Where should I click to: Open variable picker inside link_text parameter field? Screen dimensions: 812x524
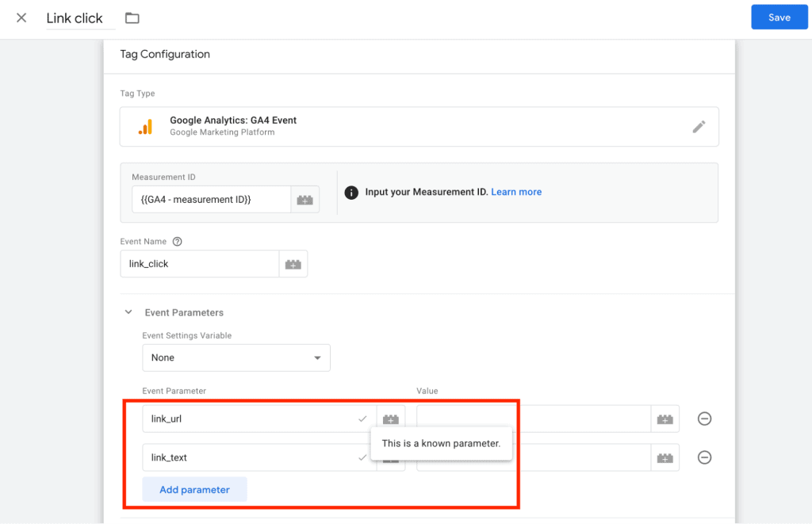point(390,457)
